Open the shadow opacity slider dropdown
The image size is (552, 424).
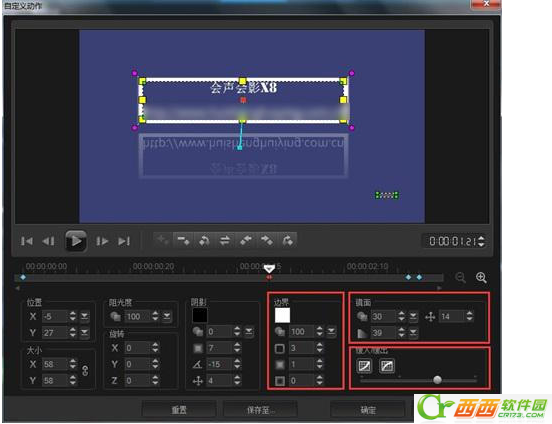pyautogui.click(x=249, y=331)
